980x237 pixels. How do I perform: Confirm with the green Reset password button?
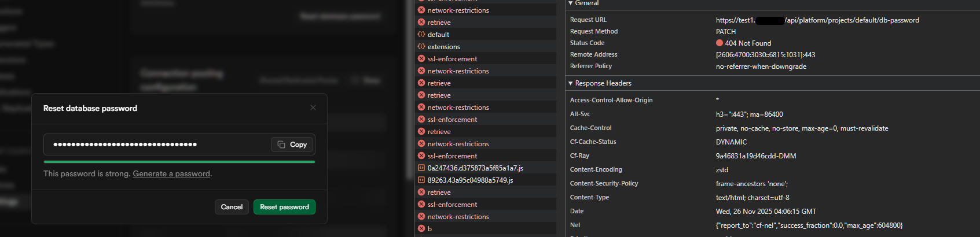pyautogui.click(x=284, y=207)
